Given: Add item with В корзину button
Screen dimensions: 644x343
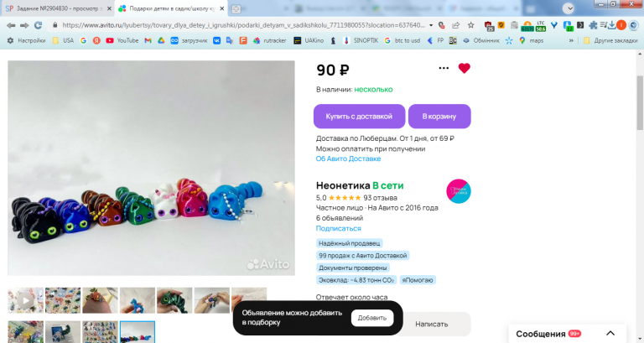Looking at the screenshot, I should coord(439,117).
